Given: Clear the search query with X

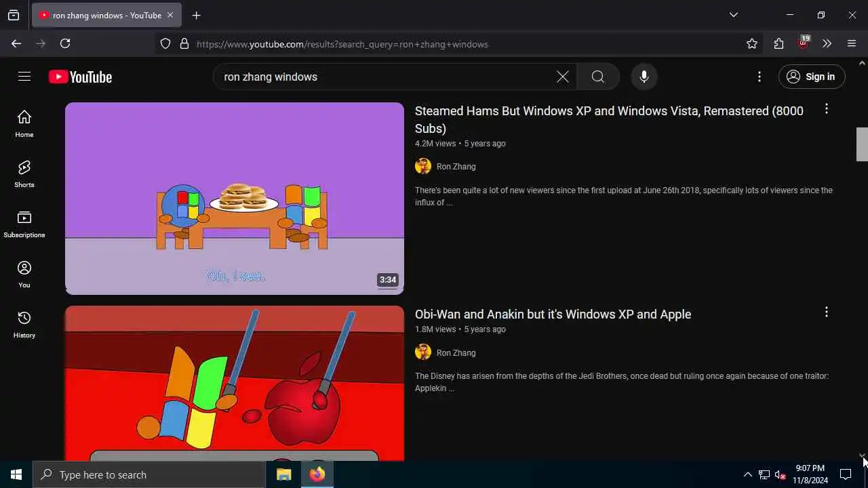Looking at the screenshot, I should tap(563, 77).
